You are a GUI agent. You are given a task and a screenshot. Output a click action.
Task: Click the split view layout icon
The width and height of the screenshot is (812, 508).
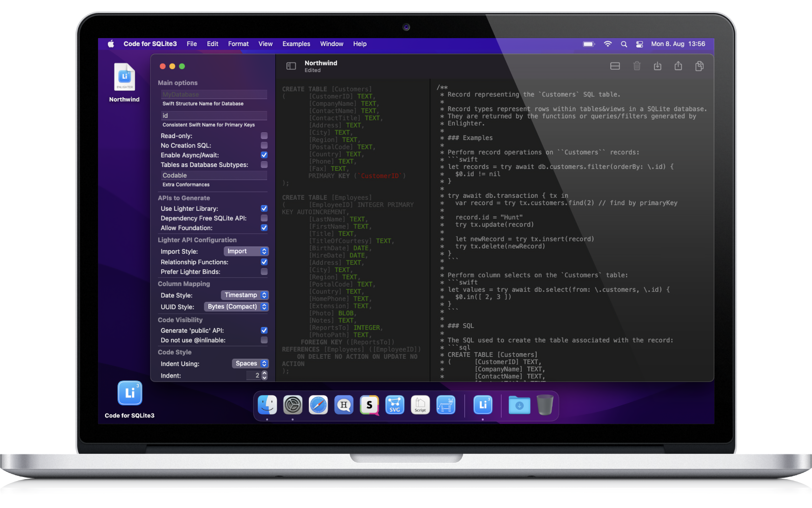point(615,66)
